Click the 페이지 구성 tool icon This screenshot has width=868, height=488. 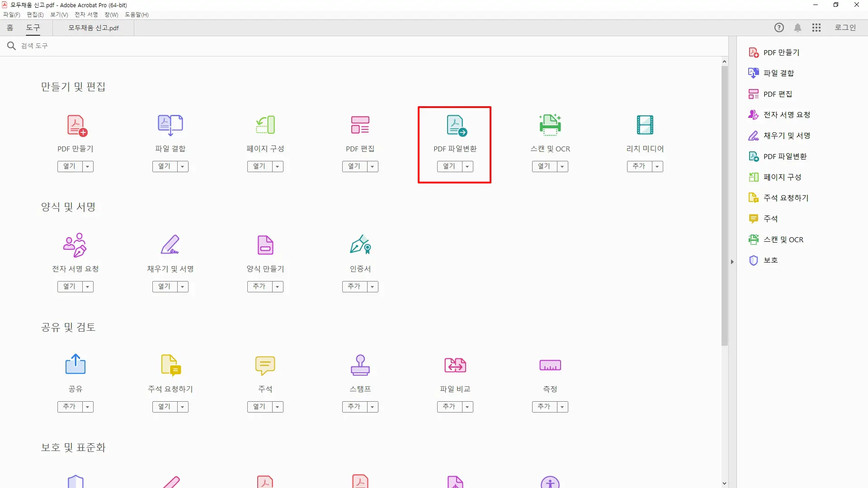point(265,125)
